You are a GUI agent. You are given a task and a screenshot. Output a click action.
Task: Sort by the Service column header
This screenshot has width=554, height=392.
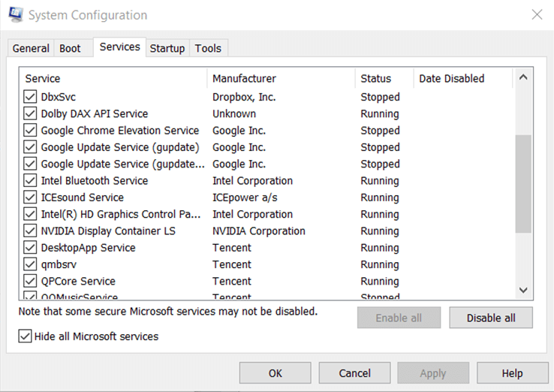coord(113,78)
